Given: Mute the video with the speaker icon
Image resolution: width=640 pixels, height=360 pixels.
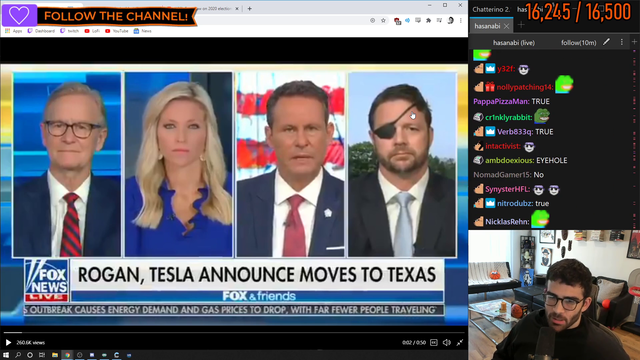Looking at the screenshot, I should pos(447,342).
